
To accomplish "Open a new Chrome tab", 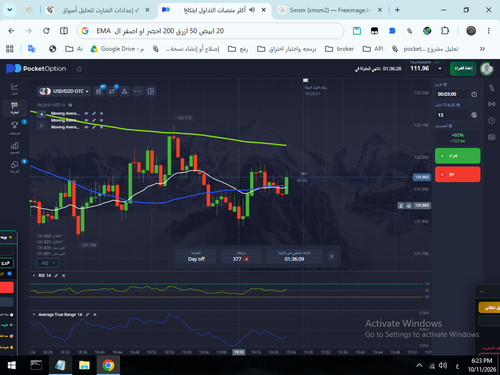I will (397, 10).
